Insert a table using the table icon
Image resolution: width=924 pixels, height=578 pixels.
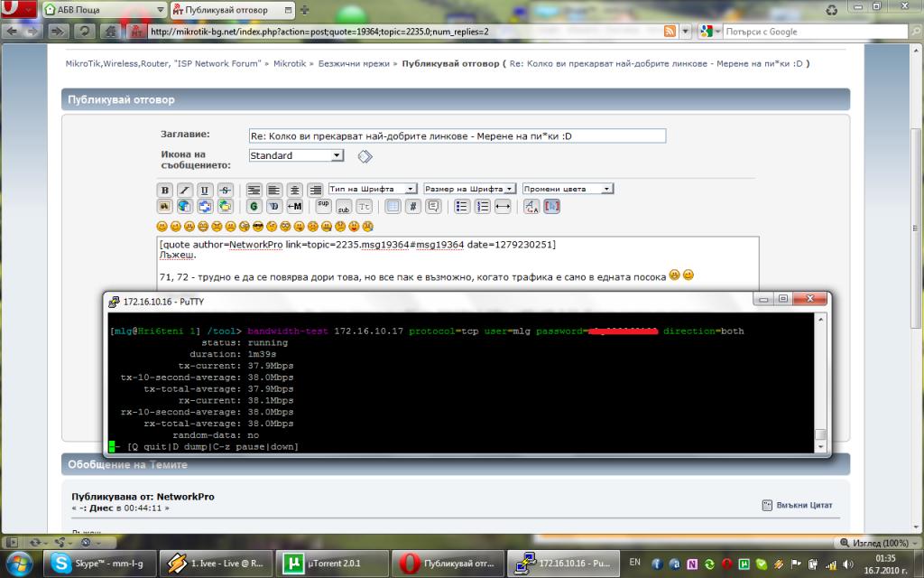coord(393,206)
